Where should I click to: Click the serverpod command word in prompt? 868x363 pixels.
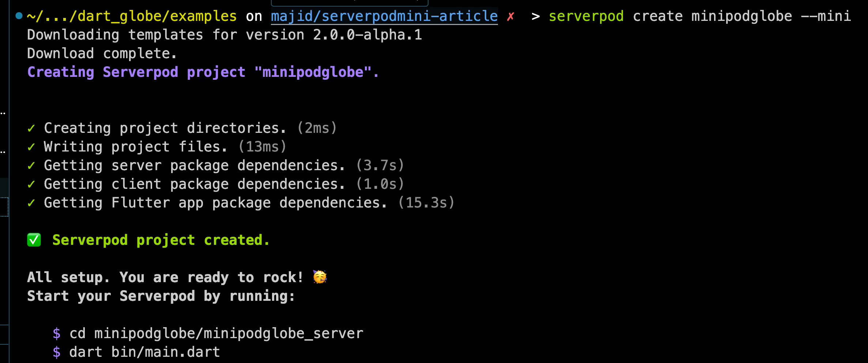tap(586, 16)
